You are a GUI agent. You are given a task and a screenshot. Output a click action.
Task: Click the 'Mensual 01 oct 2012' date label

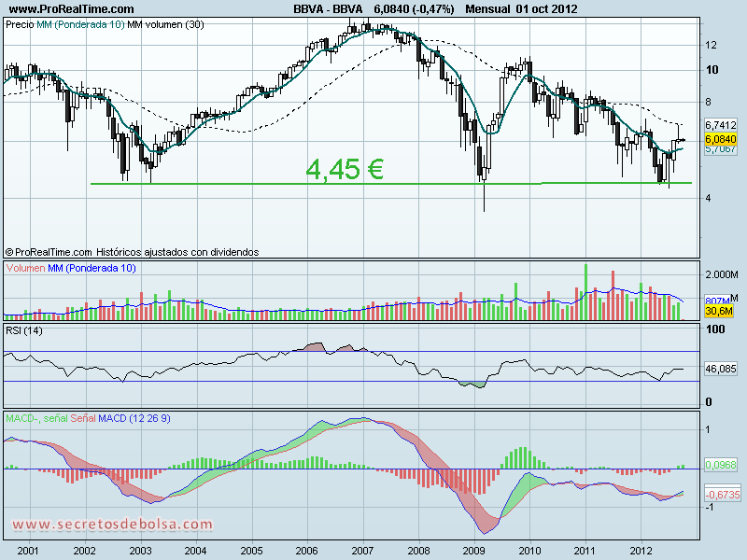tap(521, 8)
